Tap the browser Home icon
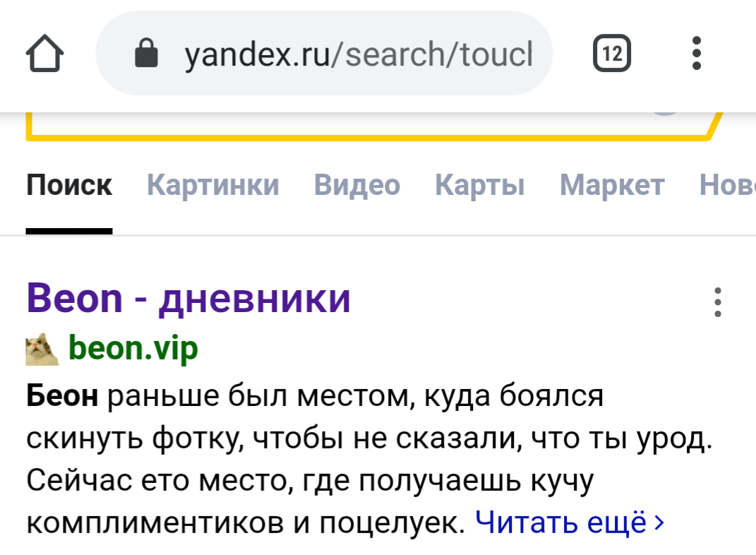The image size is (756, 555). click(44, 53)
